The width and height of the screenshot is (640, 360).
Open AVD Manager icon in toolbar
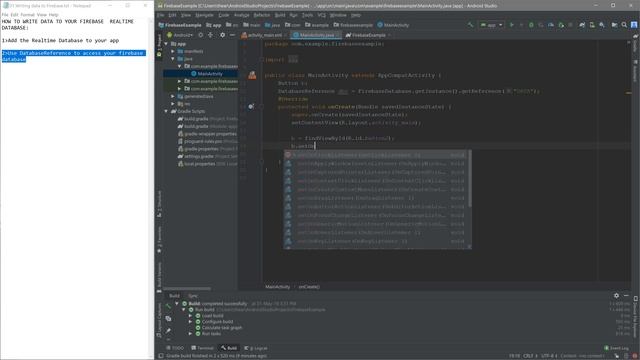point(592,25)
